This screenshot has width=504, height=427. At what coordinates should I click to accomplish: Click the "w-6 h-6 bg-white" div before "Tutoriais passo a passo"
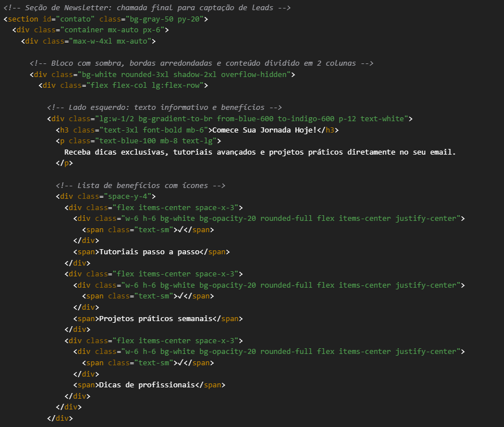click(x=269, y=219)
